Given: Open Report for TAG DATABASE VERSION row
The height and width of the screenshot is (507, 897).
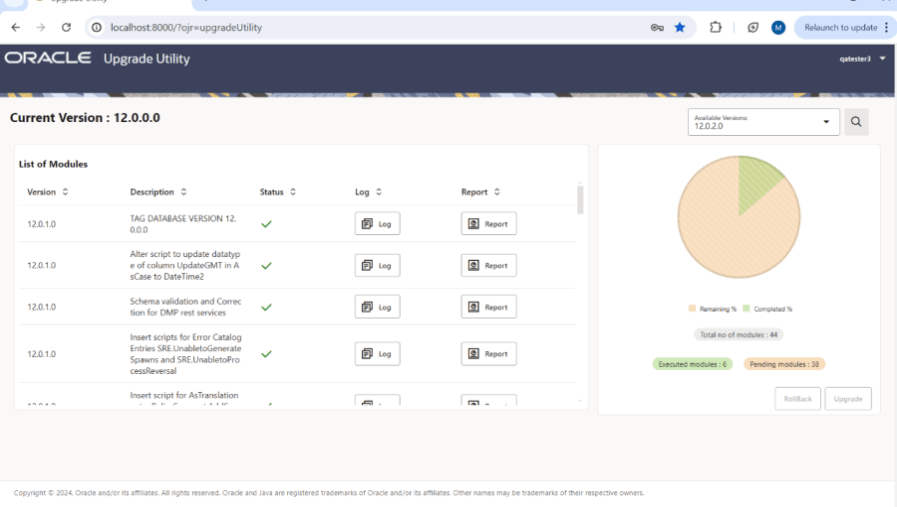Looking at the screenshot, I should 489,224.
